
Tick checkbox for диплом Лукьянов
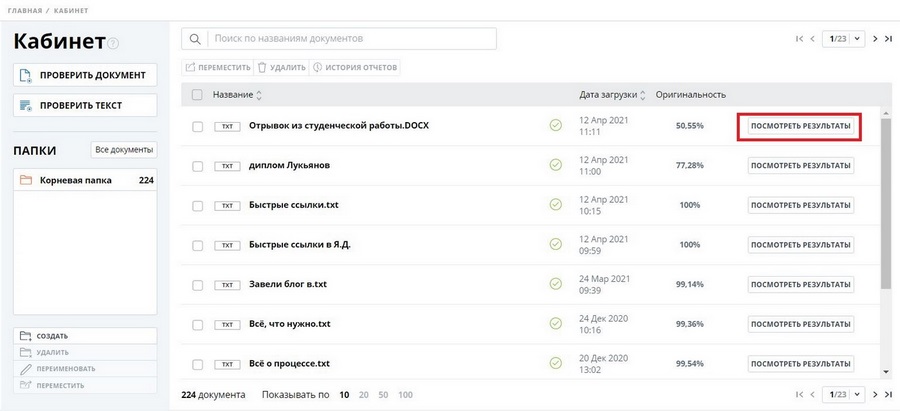[x=197, y=166]
